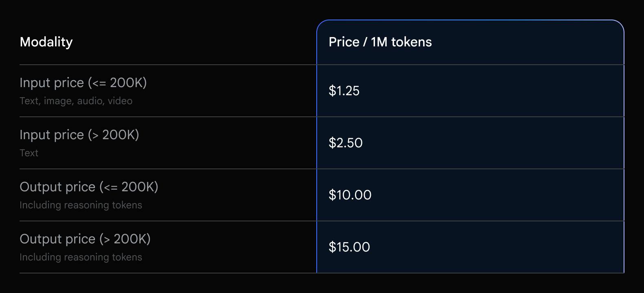Click "Including reasoning tokens" under Output price (> 200K)
The image size is (644, 293).
point(81,257)
